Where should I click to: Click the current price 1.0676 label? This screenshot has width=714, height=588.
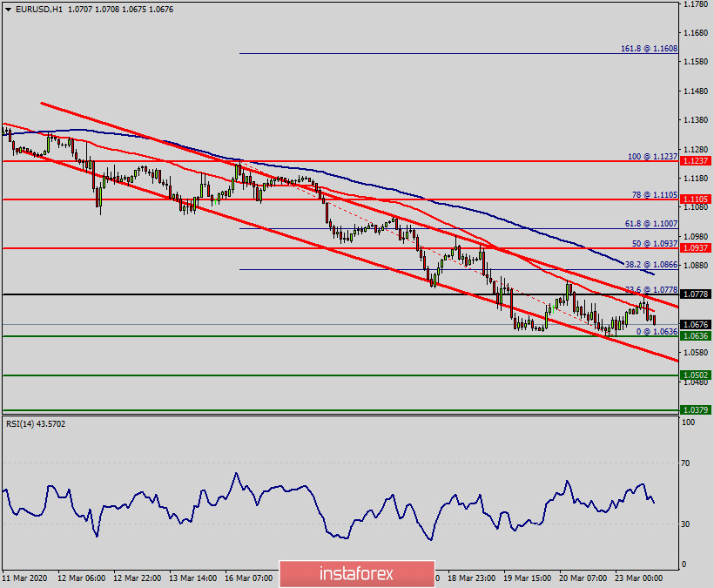[696, 324]
